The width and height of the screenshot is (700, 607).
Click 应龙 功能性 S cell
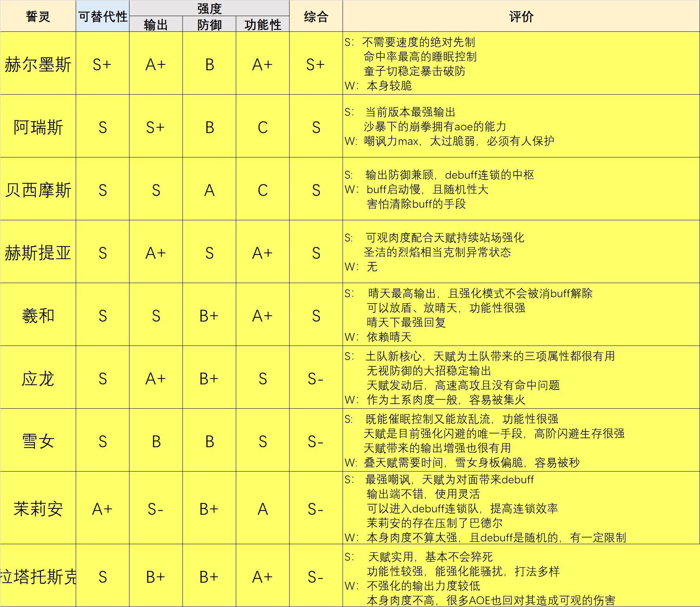(x=262, y=377)
